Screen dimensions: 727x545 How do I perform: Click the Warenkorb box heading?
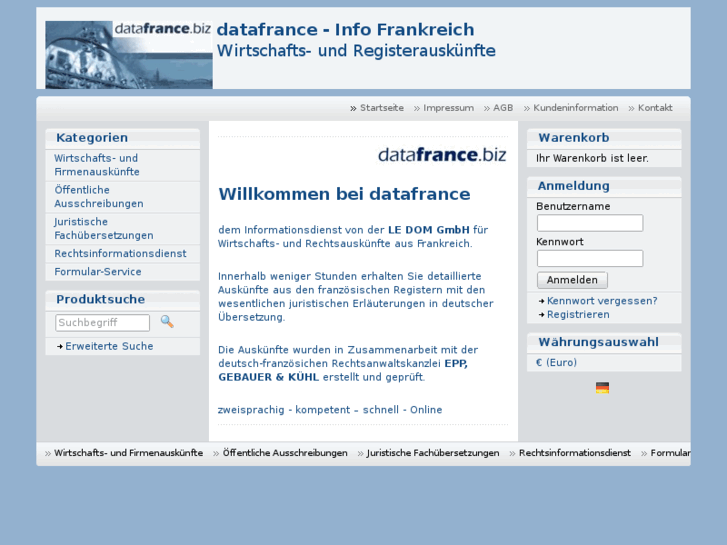(x=574, y=137)
